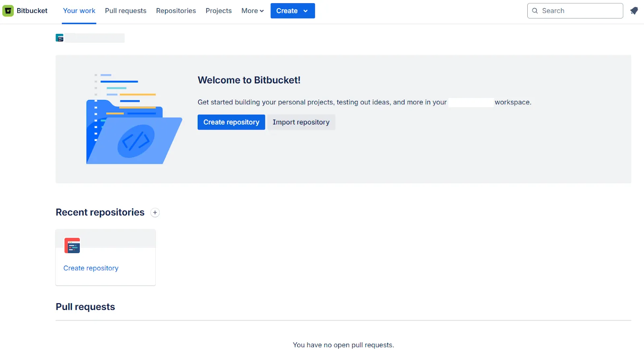Click the Import repository button
The height and width of the screenshot is (350, 644).
click(301, 122)
